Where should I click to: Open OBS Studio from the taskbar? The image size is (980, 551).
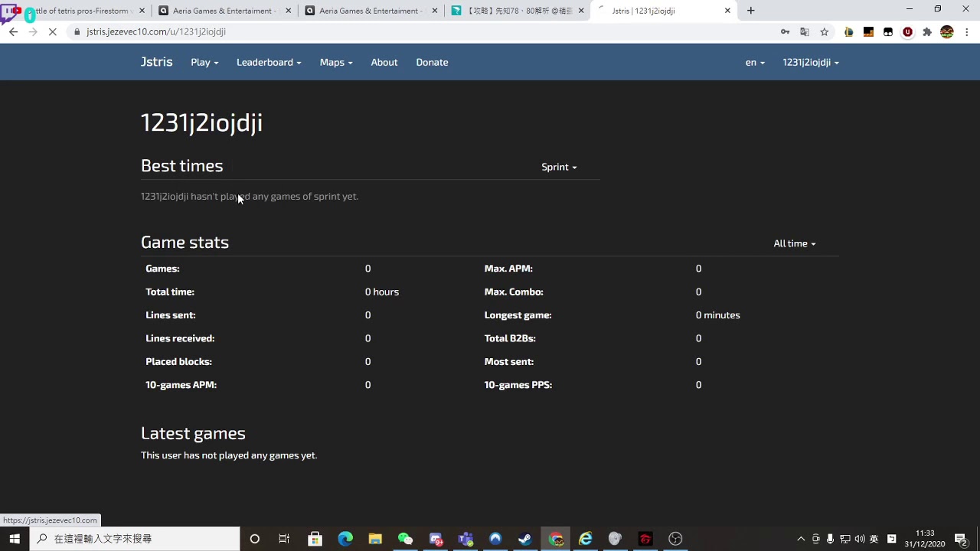[675, 539]
